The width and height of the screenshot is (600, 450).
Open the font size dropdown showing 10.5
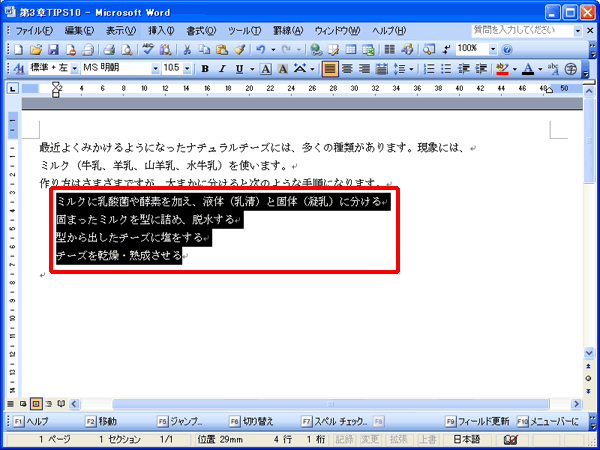187,69
